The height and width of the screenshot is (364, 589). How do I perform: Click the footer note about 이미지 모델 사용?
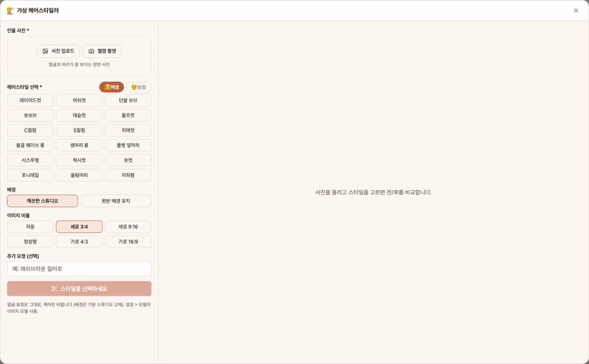tap(79, 308)
